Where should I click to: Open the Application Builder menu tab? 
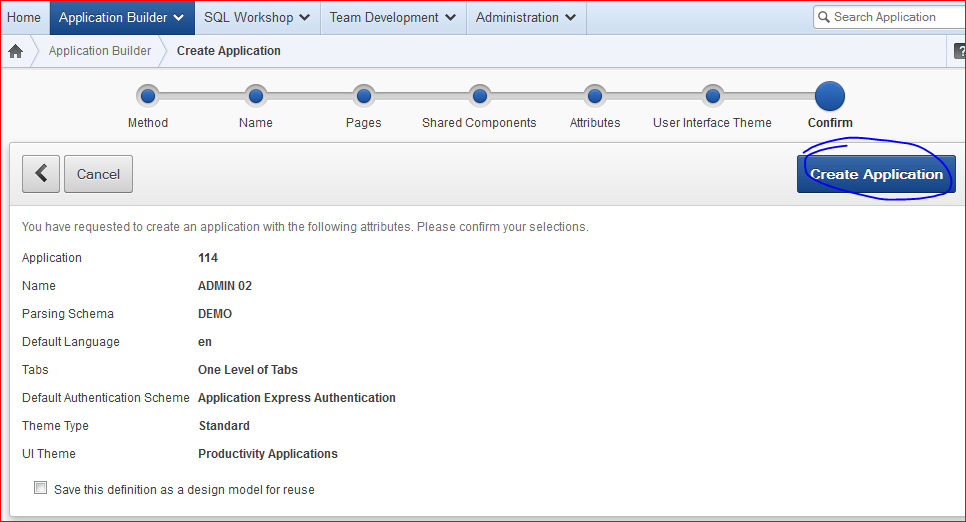click(x=122, y=17)
